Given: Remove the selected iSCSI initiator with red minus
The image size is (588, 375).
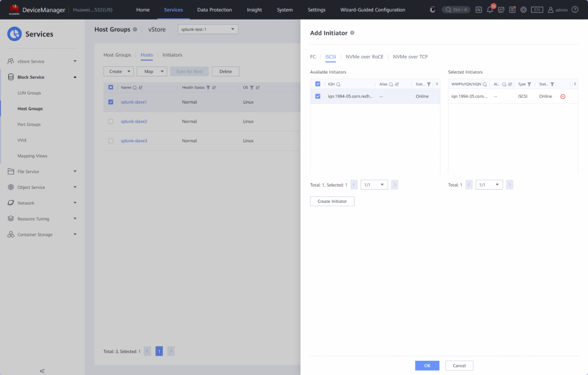Looking at the screenshot, I should click(563, 96).
